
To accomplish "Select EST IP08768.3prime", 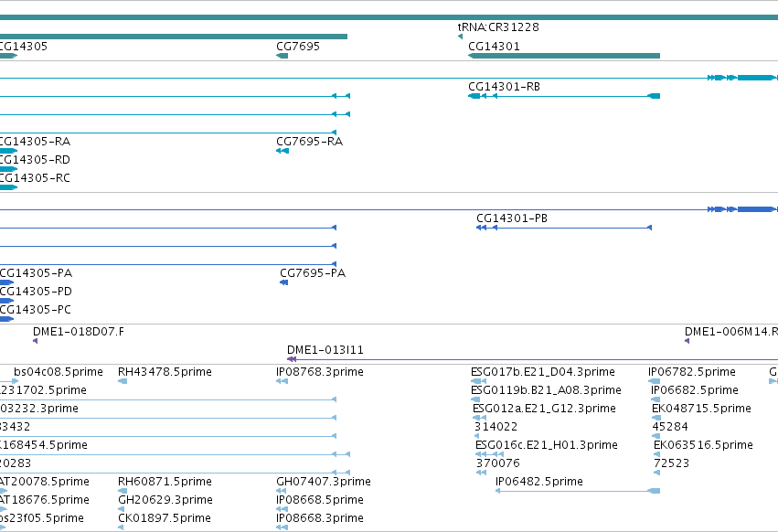I will [x=320, y=372].
